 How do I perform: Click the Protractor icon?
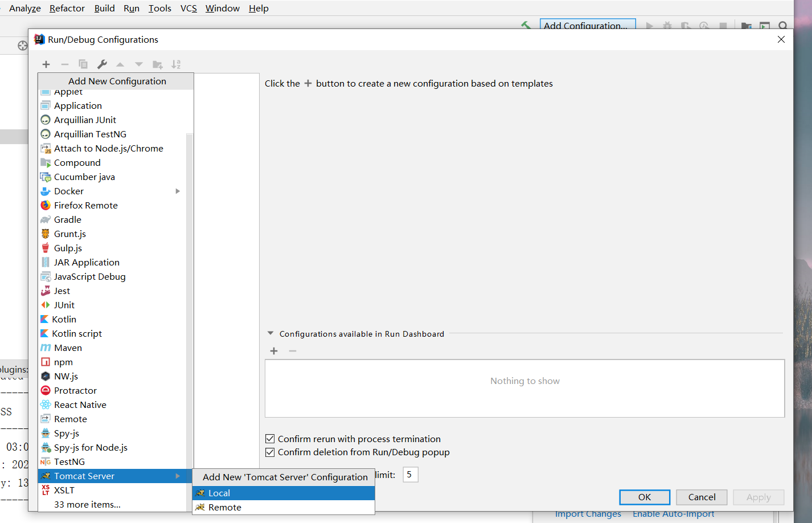pos(46,390)
